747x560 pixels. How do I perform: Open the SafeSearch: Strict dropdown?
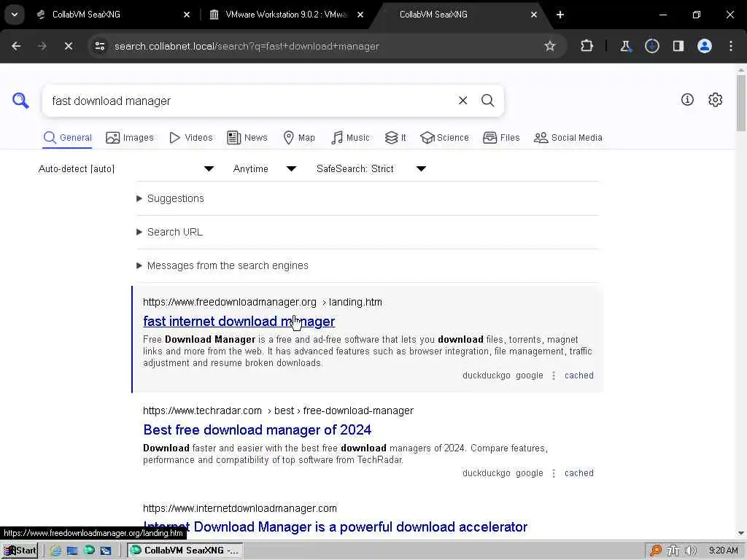point(371,168)
